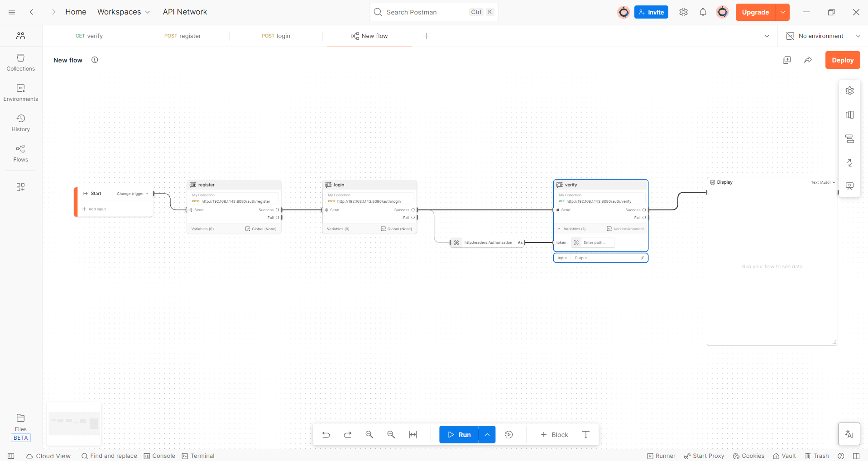Image resolution: width=868 pixels, height=461 pixels.
Task: Fit flow to view width icon
Action: tap(413, 435)
